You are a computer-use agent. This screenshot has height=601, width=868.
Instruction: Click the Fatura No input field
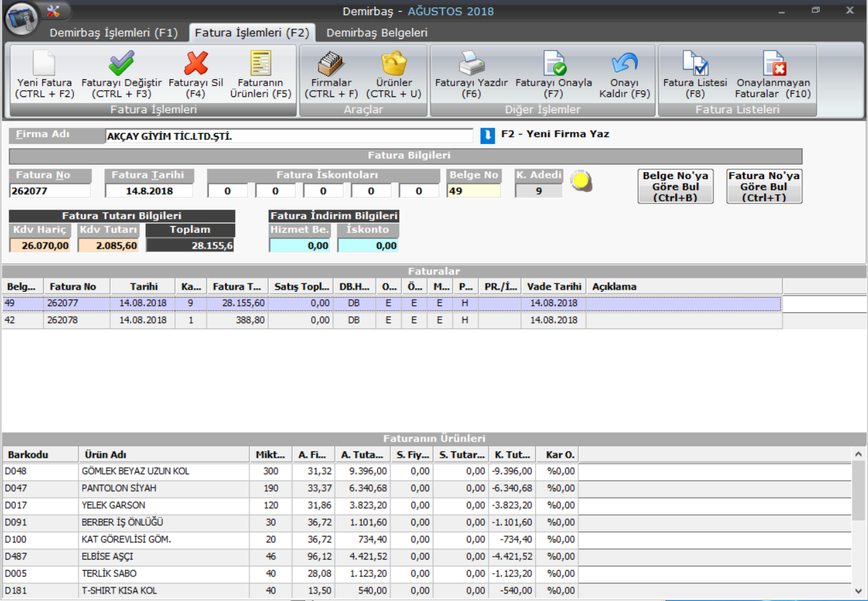pos(51,191)
